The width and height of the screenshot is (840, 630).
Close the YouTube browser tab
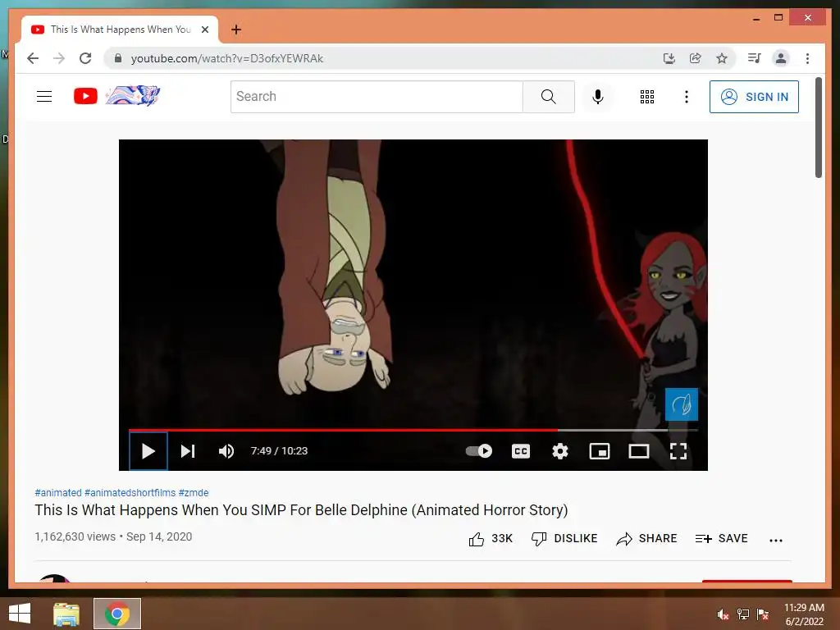pyautogui.click(x=204, y=30)
